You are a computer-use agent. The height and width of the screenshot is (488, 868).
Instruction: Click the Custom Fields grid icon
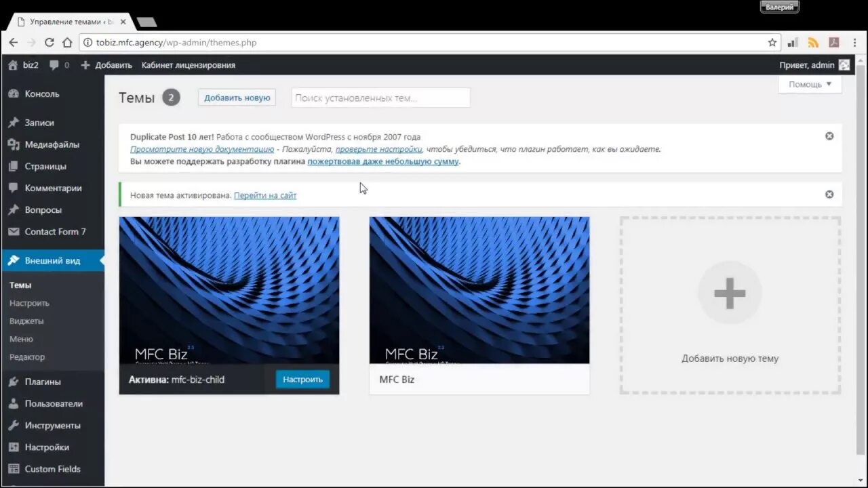[x=14, y=469]
